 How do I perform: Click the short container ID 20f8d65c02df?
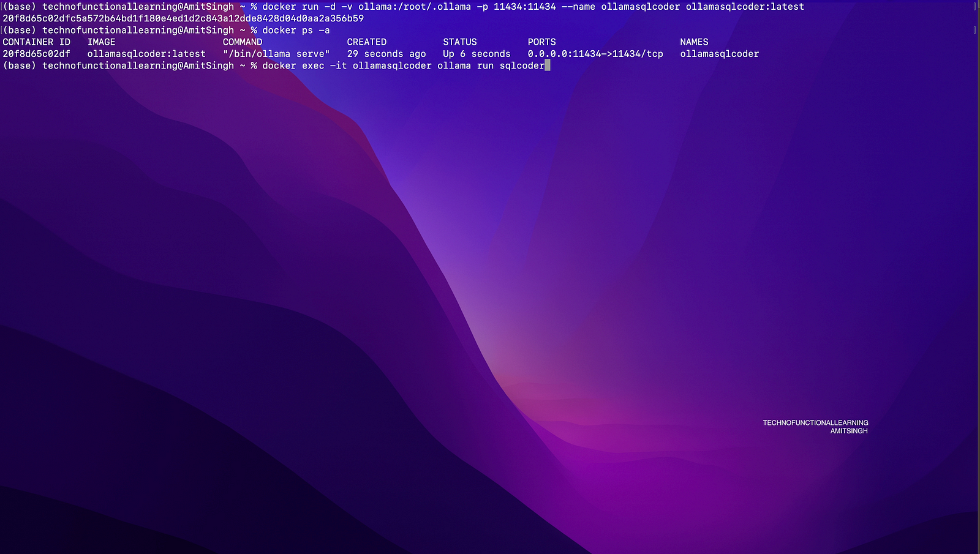coord(36,54)
